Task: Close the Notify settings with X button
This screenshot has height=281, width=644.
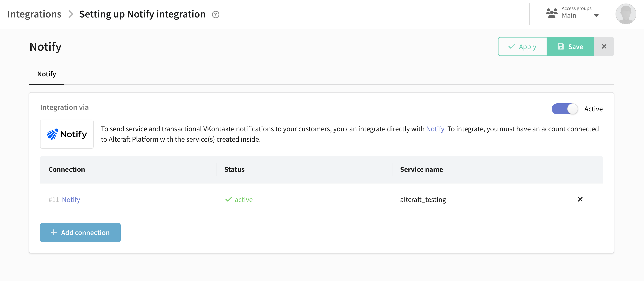Action: click(604, 47)
